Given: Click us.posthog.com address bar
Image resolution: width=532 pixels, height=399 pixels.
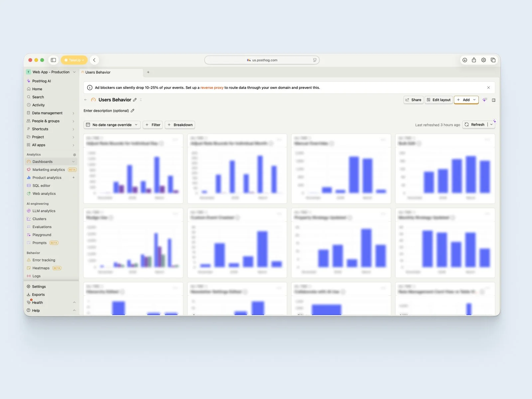Looking at the screenshot, I should point(262,60).
